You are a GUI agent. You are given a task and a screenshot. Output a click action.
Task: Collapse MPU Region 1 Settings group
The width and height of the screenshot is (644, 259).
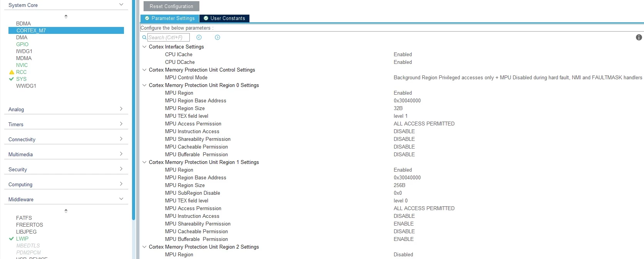[144, 162]
